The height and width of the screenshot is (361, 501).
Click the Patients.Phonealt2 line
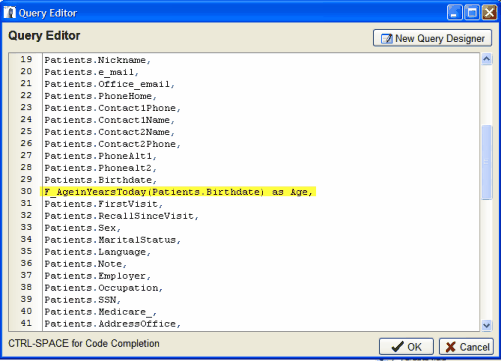100,168
